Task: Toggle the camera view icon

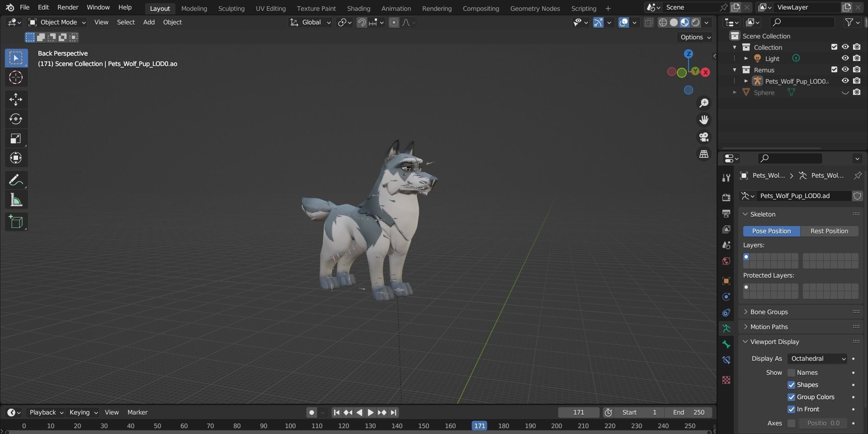Action: [704, 137]
